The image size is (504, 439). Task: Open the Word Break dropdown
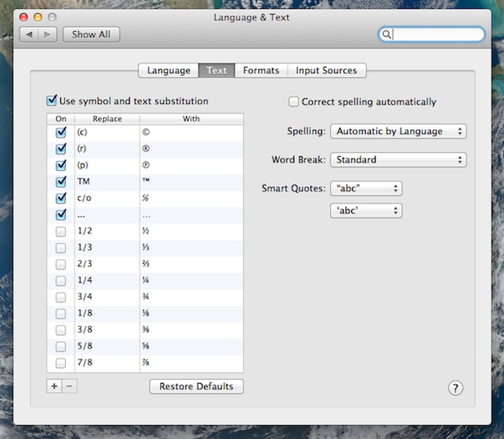pos(398,160)
